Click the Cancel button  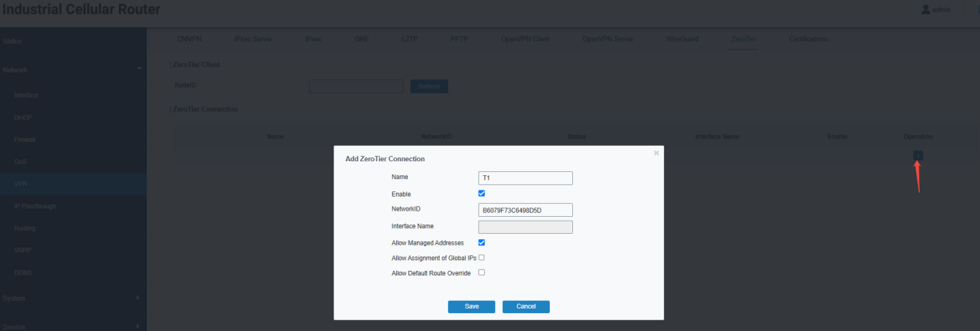coord(526,306)
